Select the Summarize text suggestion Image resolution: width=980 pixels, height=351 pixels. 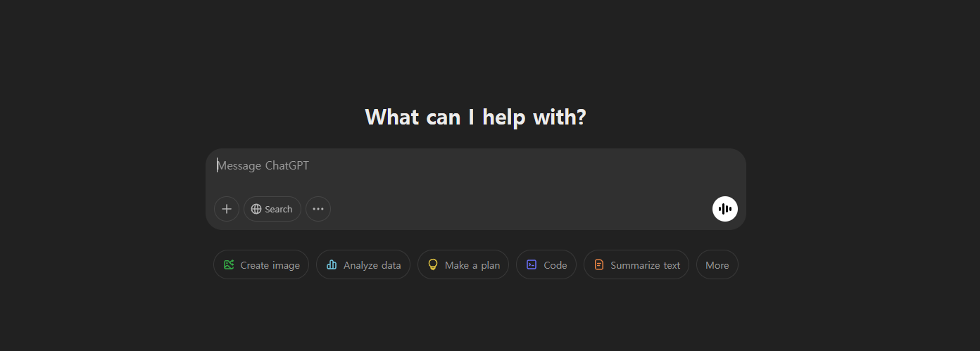[636, 265]
